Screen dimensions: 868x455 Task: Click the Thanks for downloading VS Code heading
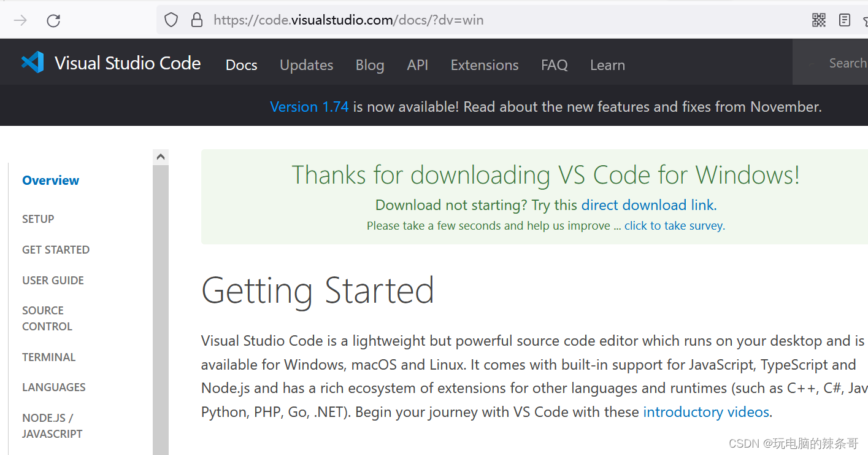[546, 175]
